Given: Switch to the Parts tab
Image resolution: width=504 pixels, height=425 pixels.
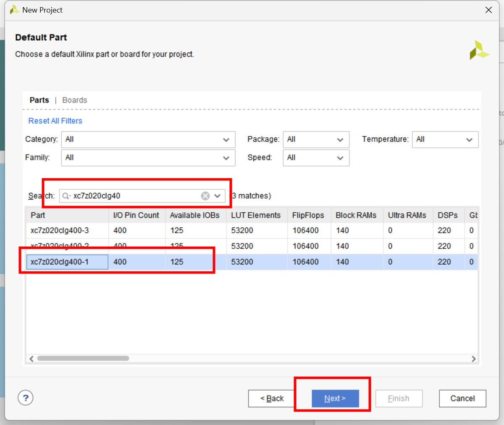Looking at the screenshot, I should point(39,100).
